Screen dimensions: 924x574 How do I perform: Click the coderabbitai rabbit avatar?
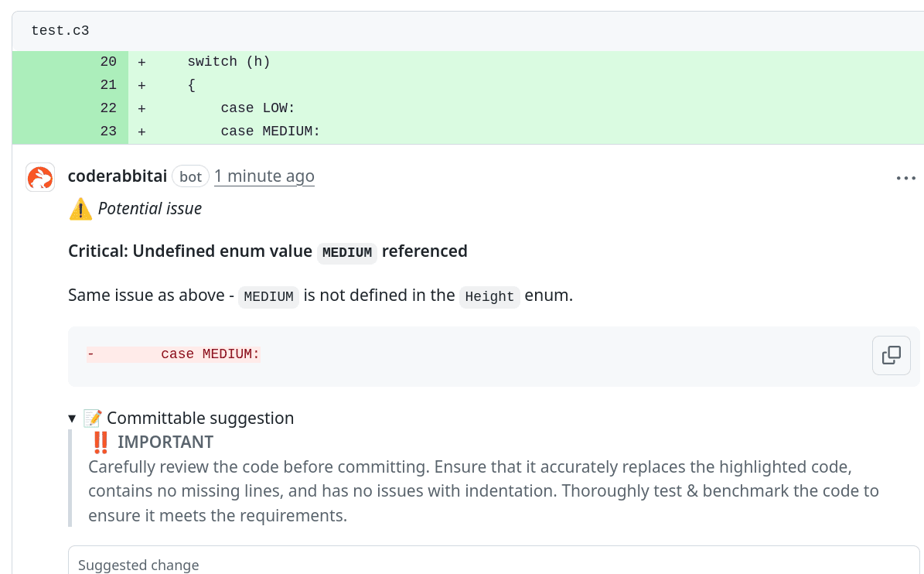(x=40, y=177)
